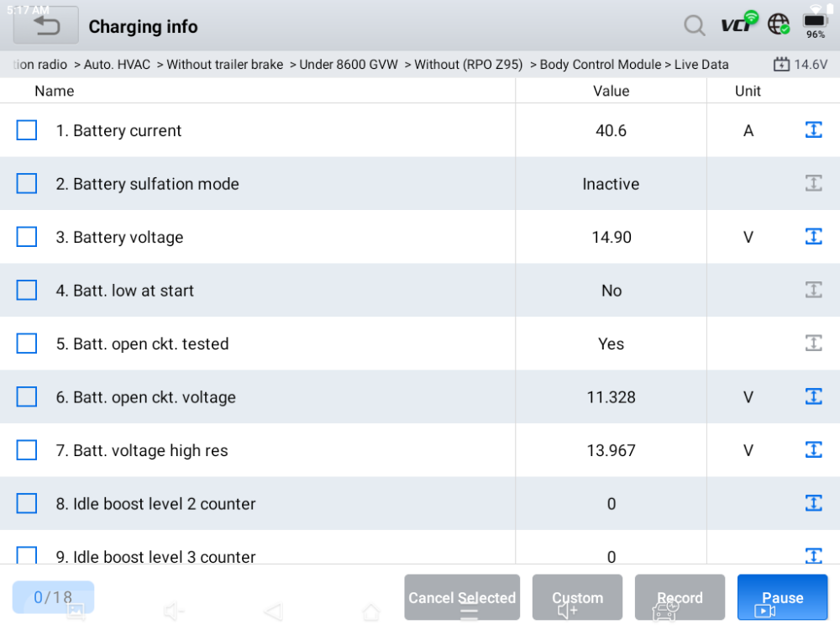
Task: Navigate to Body Control Module breadcrumb
Action: [x=600, y=65]
